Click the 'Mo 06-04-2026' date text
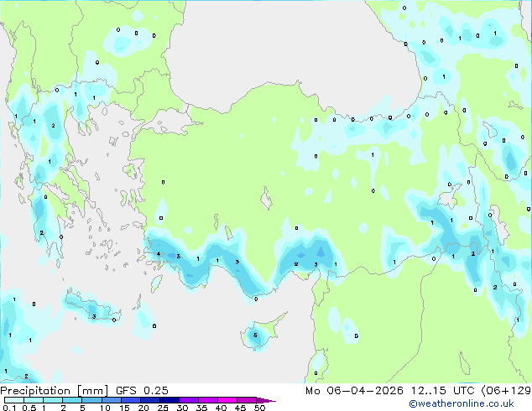The image size is (532, 411). coord(354,391)
